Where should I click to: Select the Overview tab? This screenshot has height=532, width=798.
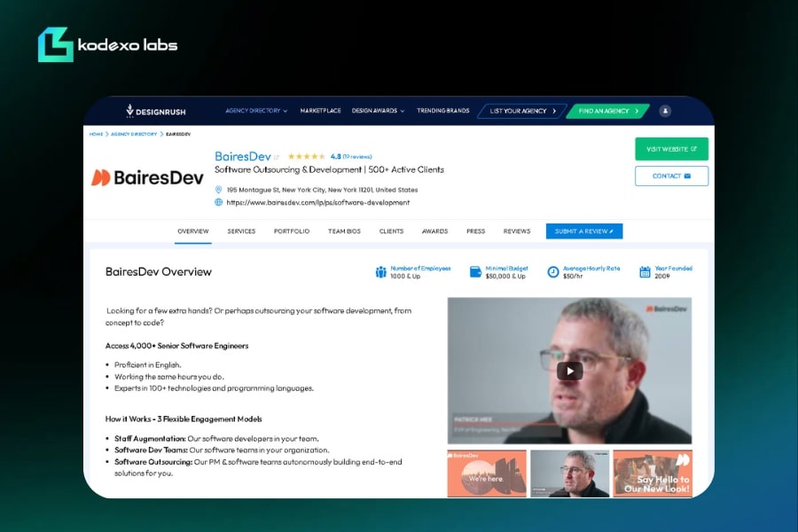pos(193,231)
